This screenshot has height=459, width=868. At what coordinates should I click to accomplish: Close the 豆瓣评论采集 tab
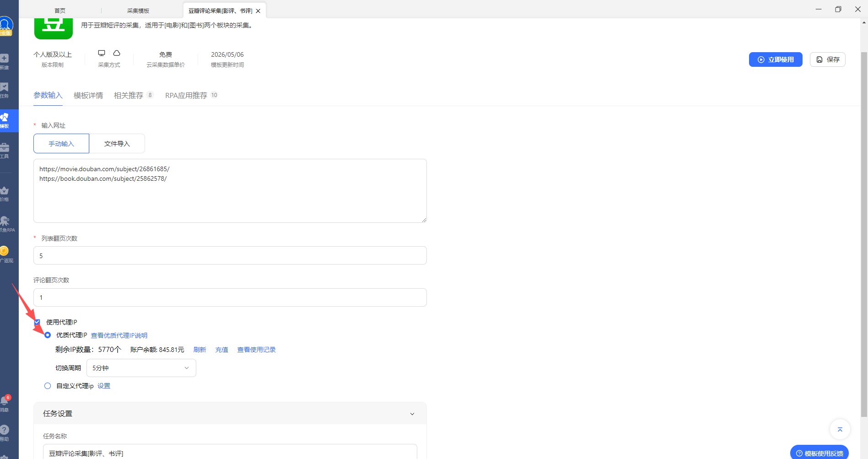258,11
